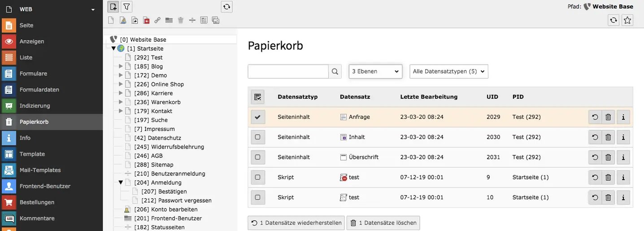This screenshot has height=231, width=644.
Task: Click 1 Datensätze wiederherstellen button
Action: (x=296, y=223)
